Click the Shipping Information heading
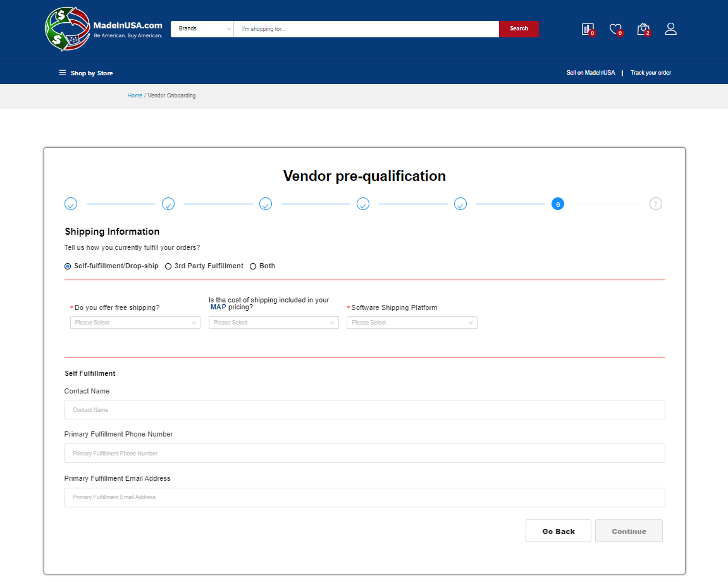Screen dimensions: 728x582 pos(112,232)
